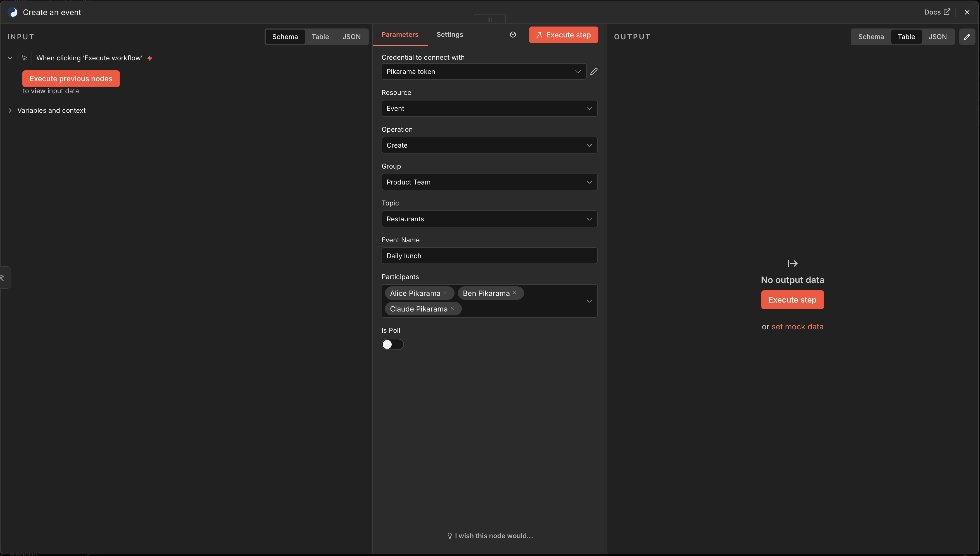The width and height of the screenshot is (980, 556).
Task: Switch to the Settings tab
Action: click(449, 35)
